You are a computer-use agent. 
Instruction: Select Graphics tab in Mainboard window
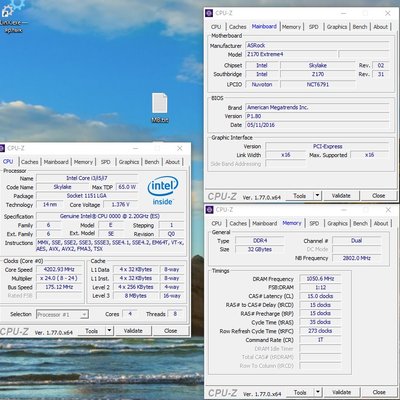point(337,27)
